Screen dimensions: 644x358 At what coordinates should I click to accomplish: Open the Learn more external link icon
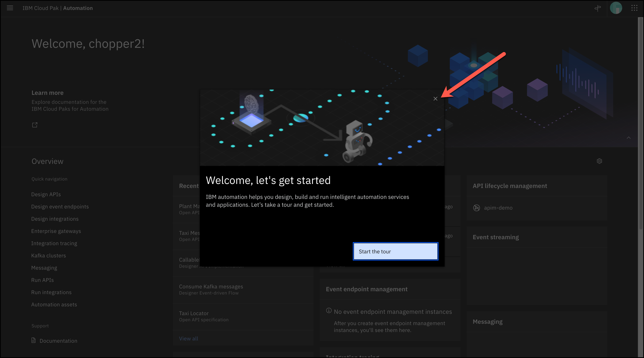35,125
